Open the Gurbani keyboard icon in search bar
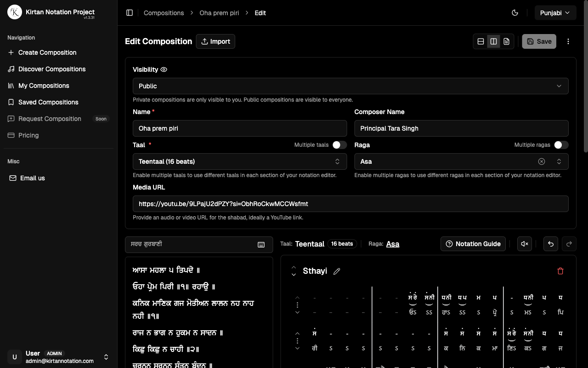Viewport: 588px width, 368px height. click(261, 245)
